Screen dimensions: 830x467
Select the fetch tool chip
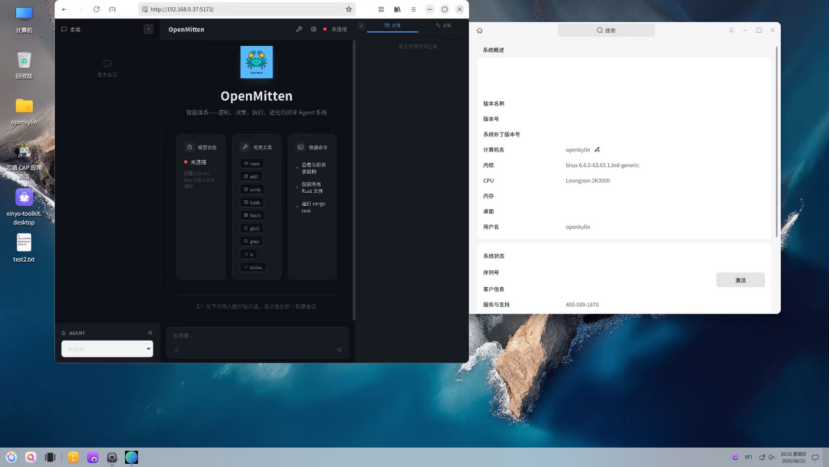pyautogui.click(x=252, y=215)
